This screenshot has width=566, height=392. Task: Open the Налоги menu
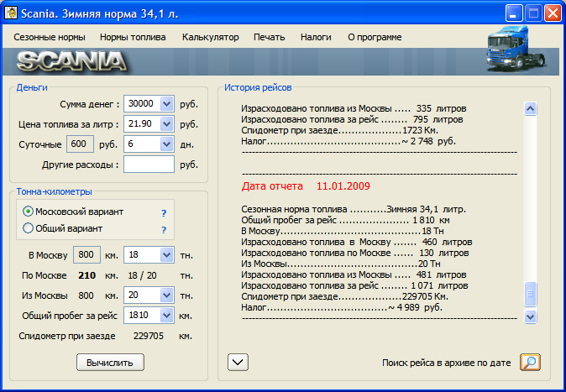(316, 37)
